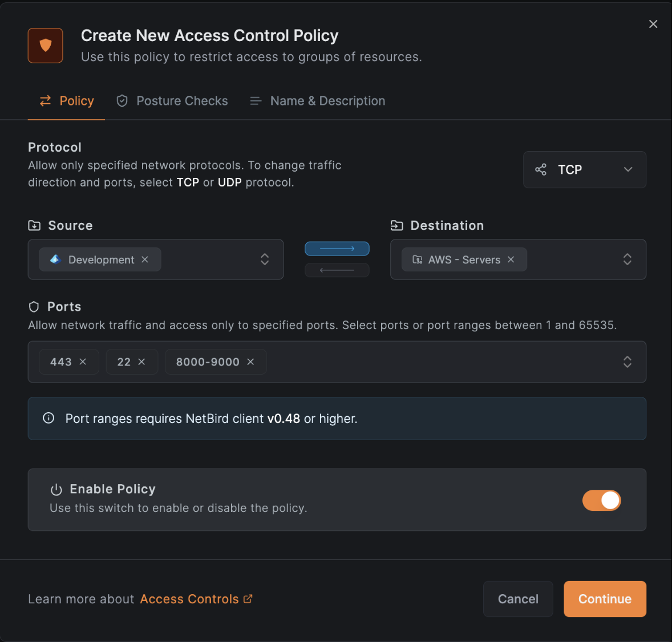Toggle destination-to-source left arrow direction
Image resolution: width=672 pixels, height=642 pixels.
click(x=337, y=270)
